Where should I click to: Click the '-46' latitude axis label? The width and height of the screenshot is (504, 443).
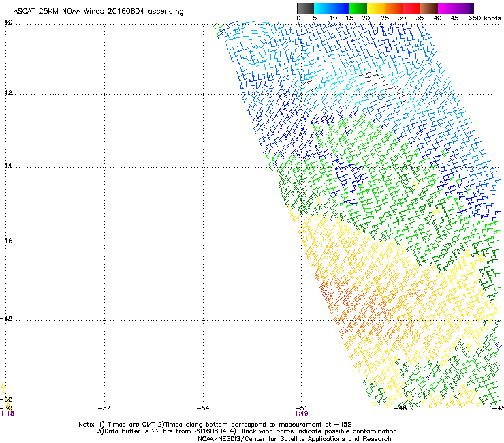pyautogui.click(x=6, y=241)
